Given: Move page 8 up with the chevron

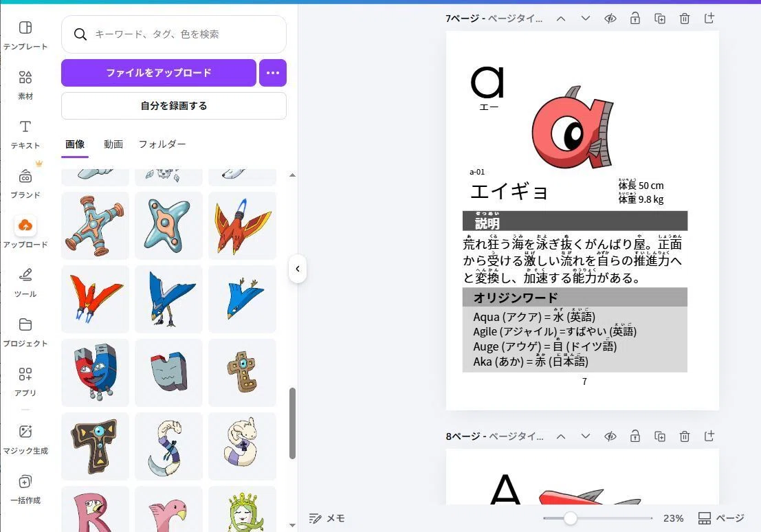Looking at the screenshot, I should pos(560,436).
